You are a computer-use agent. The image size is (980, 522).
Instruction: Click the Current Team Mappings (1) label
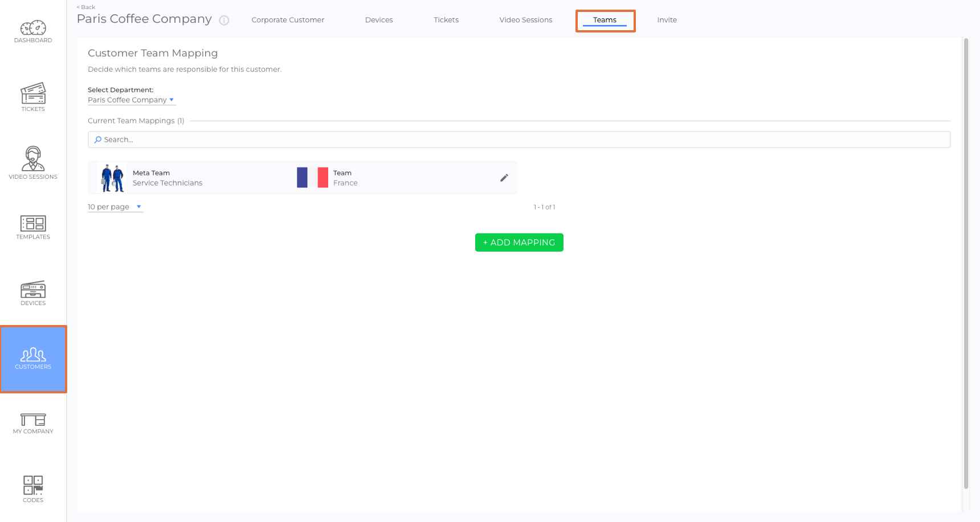[136, 121]
